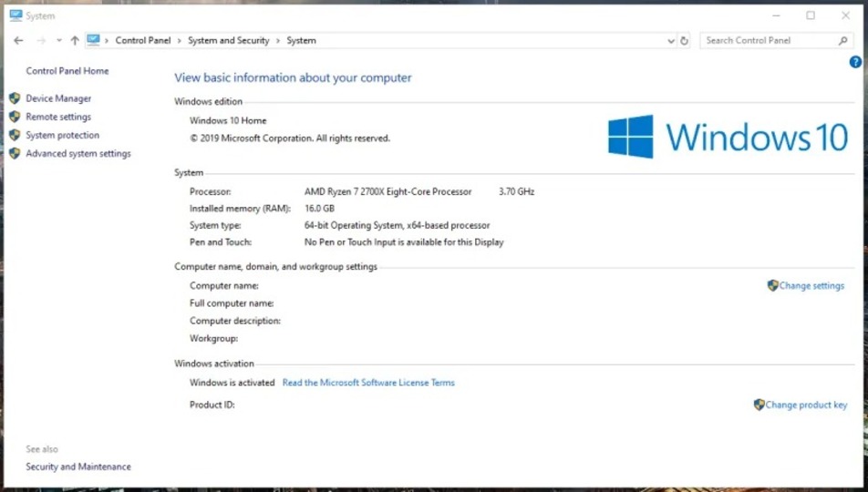Open Control Panel Home

coord(67,71)
